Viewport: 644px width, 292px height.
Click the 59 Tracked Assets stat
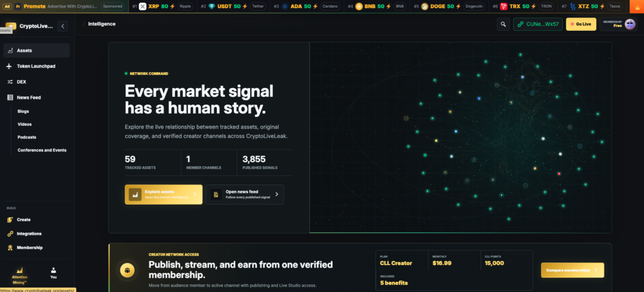[153, 162]
